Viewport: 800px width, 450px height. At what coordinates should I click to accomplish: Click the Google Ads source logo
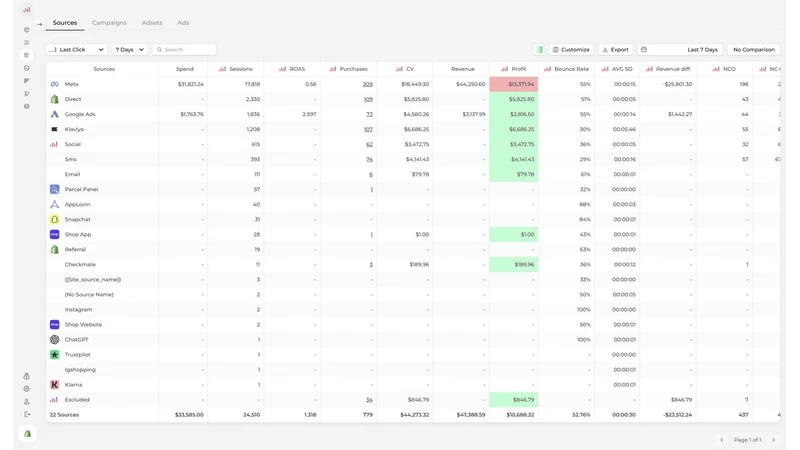(x=55, y=114)
